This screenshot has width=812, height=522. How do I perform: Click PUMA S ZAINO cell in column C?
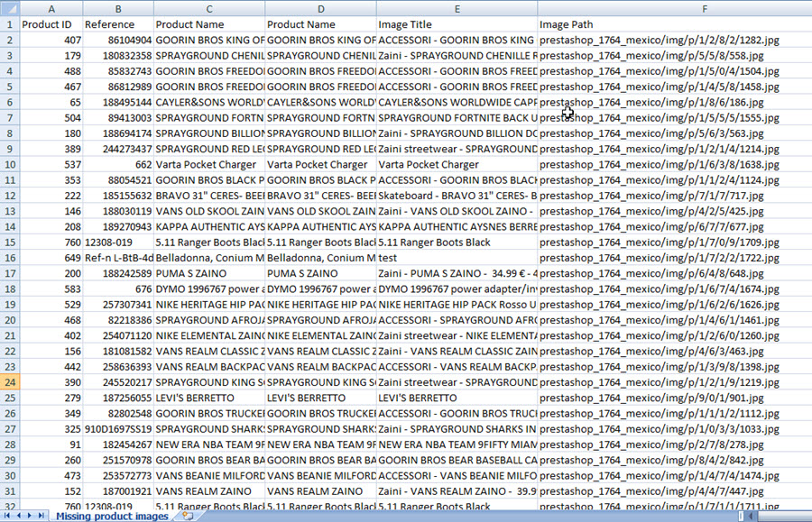click(209, 273)
